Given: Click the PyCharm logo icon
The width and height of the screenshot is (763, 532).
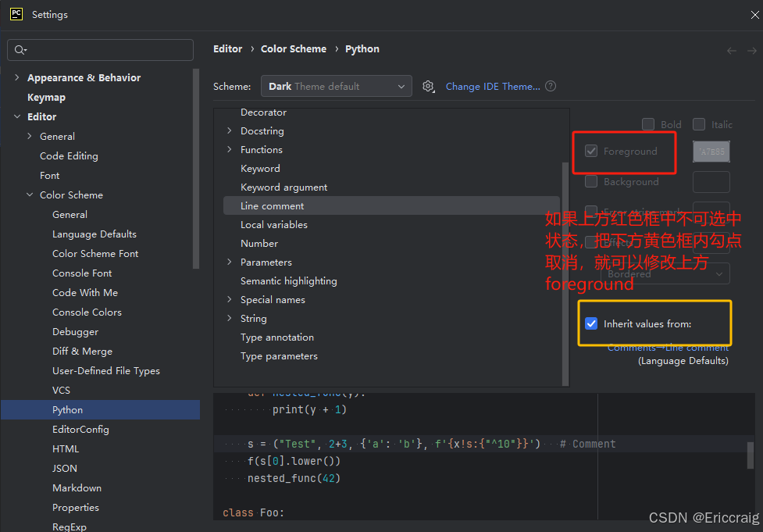Looking at the screenshot, I should [16, 14].
